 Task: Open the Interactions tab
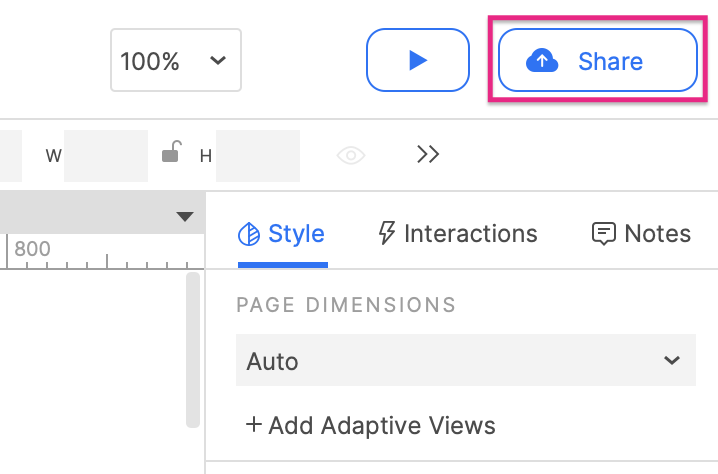pyautogui.click(x=457, y=234)
